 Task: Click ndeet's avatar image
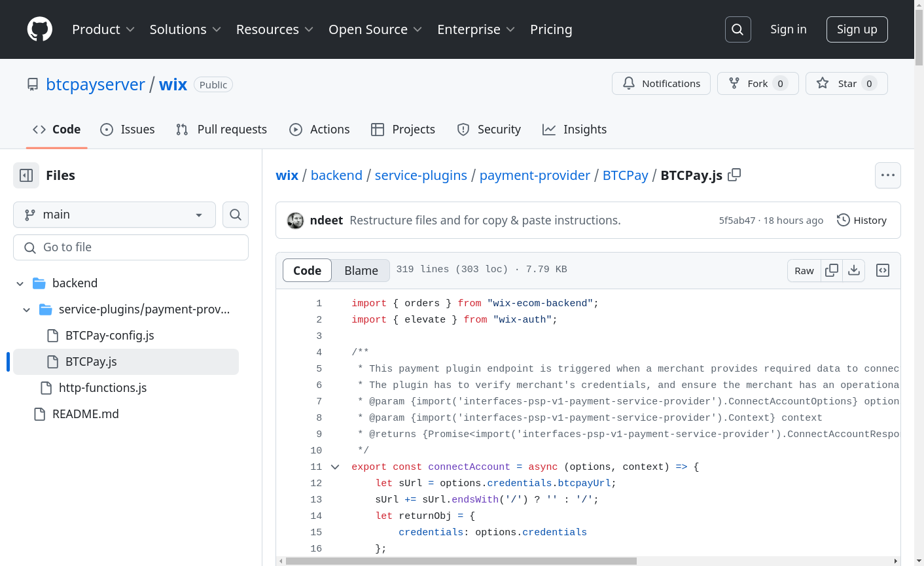pos(295,221)
